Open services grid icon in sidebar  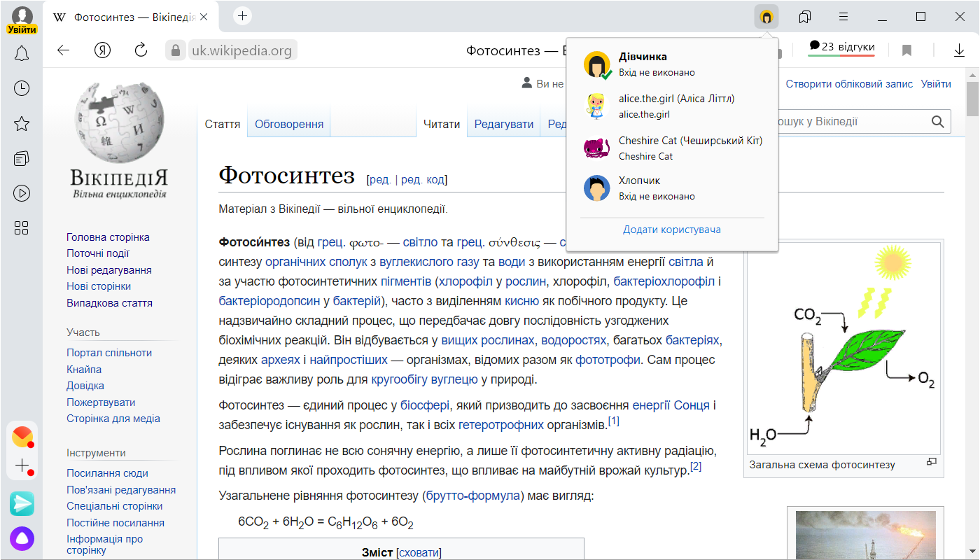(22, 227)
